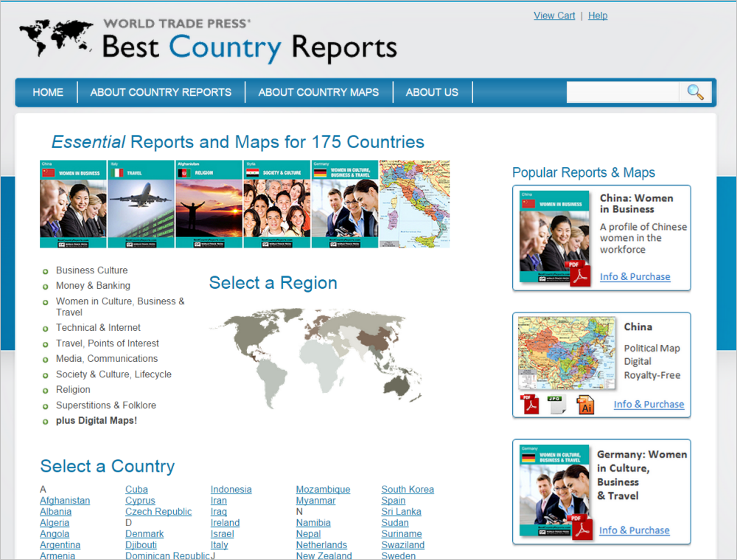
Task: Click the Syria Society & Culture cover
Action: [277, 204]
